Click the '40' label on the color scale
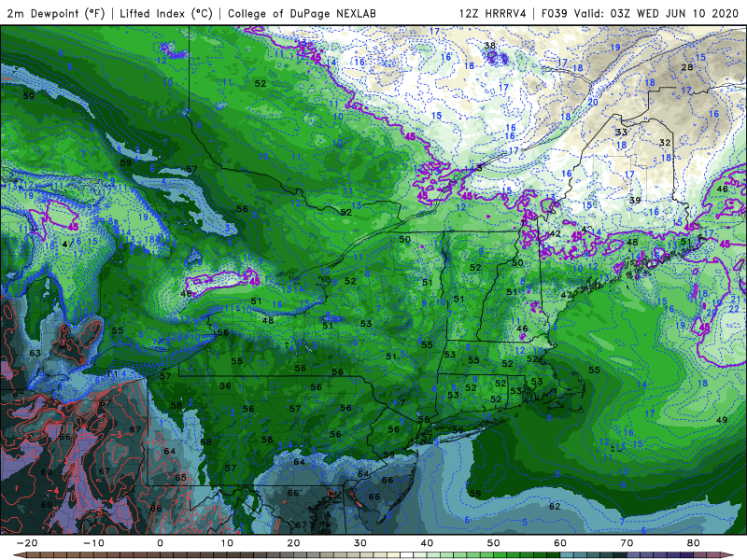This screenshot has width=747, height=560. 427,543
